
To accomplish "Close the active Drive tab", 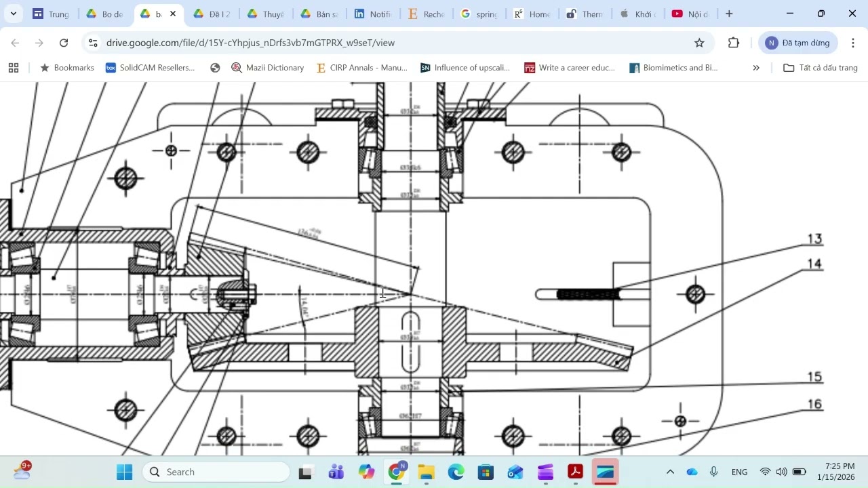I will [173, 14].
